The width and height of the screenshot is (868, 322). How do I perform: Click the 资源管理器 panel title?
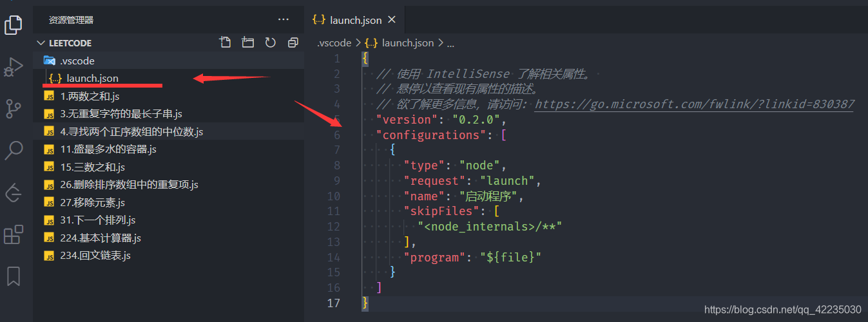coord(71,20)
